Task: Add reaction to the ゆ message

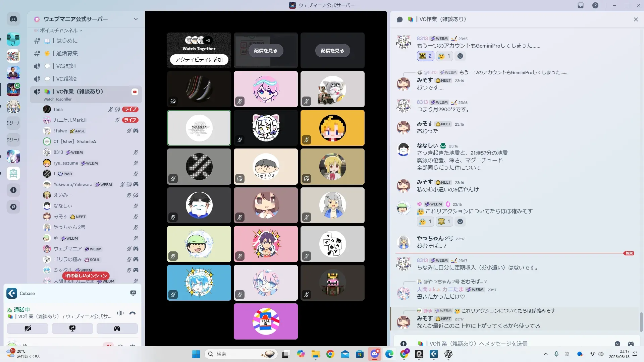Action: [460, 222]
